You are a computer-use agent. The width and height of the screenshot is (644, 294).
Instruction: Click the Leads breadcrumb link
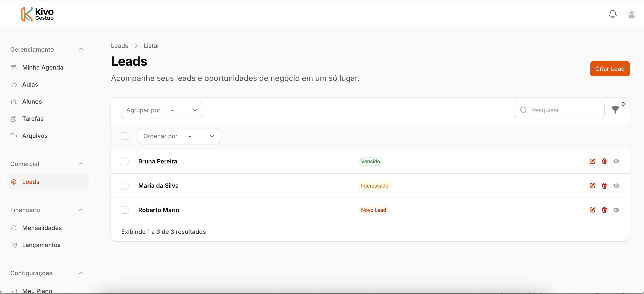click(x=119, y=46)
